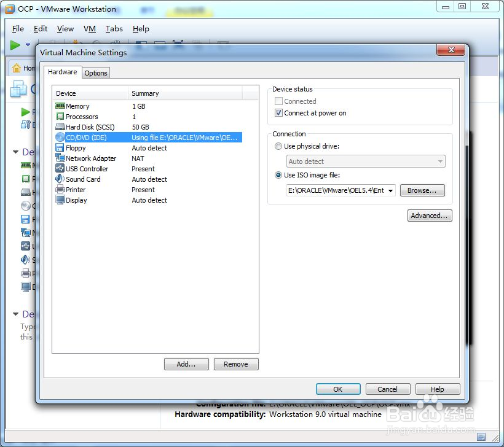
Task: Click the Printer icon in device list
Action: point(60,189)
